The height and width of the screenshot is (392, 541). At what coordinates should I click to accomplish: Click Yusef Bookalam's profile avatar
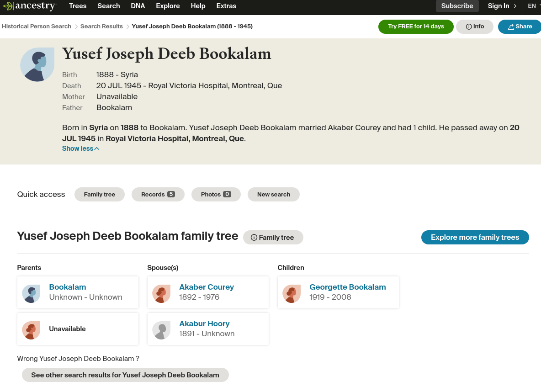(x=37, y=64)
